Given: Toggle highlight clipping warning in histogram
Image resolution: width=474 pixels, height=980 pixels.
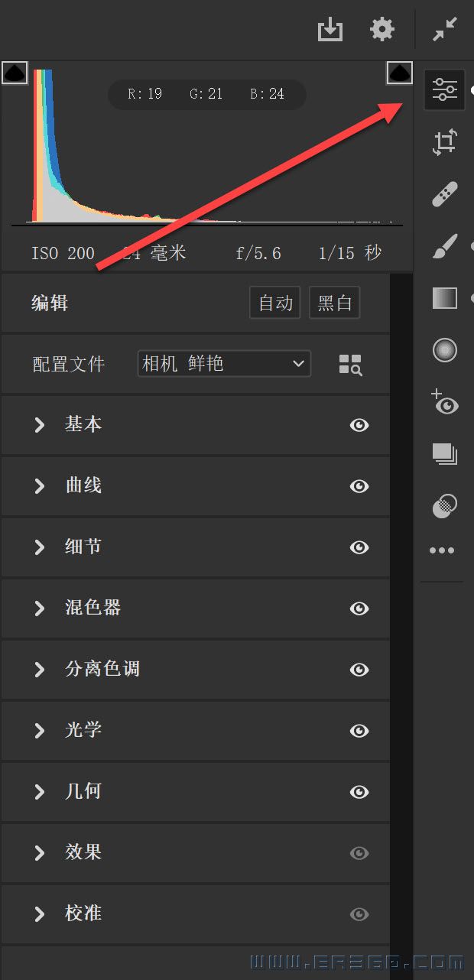Looking at the screenshot, I should [399, 73].
